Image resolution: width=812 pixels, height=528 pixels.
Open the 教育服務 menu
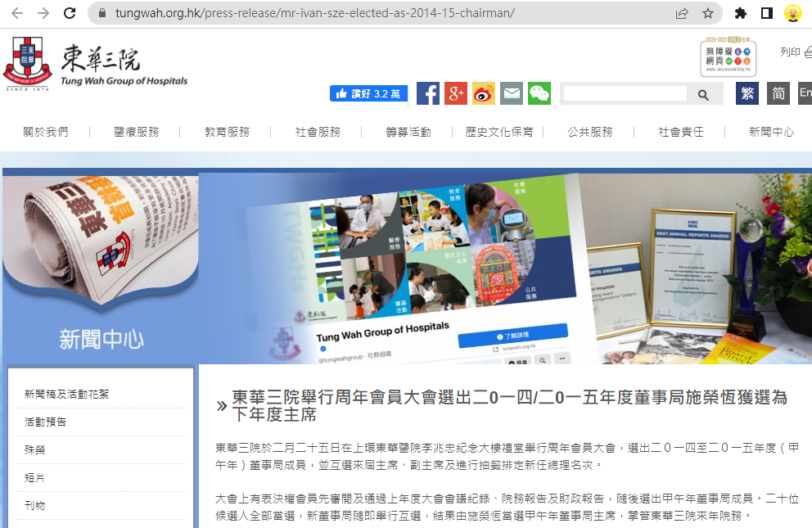pyautogui.click(x=227, y=132)
